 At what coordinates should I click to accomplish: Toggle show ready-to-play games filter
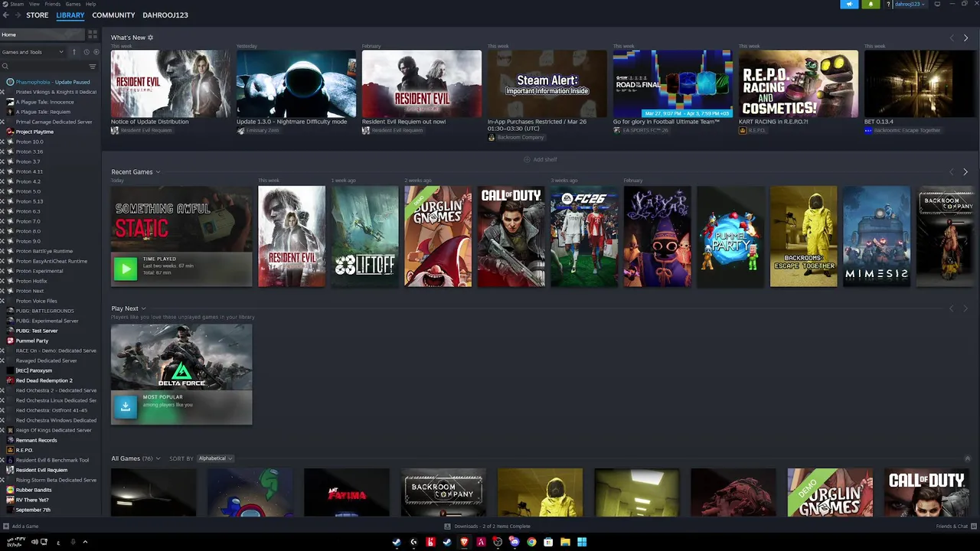[x=96, y=52]
